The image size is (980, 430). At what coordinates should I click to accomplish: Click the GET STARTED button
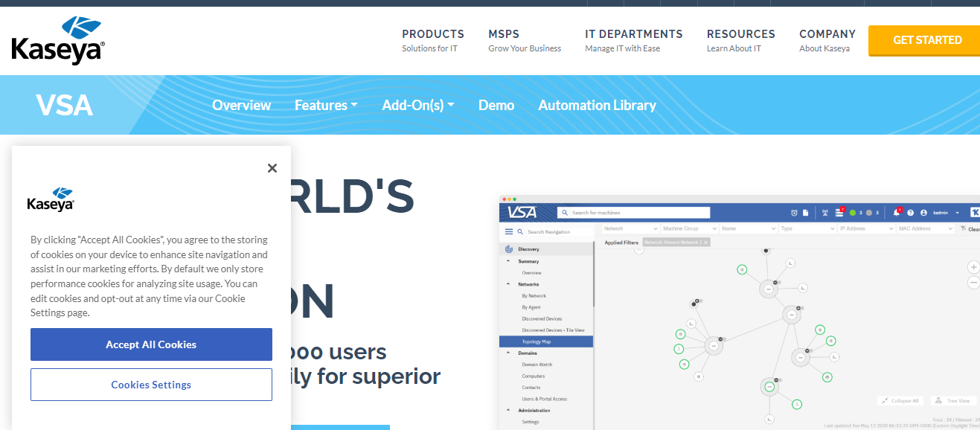[x=924, y=40]
